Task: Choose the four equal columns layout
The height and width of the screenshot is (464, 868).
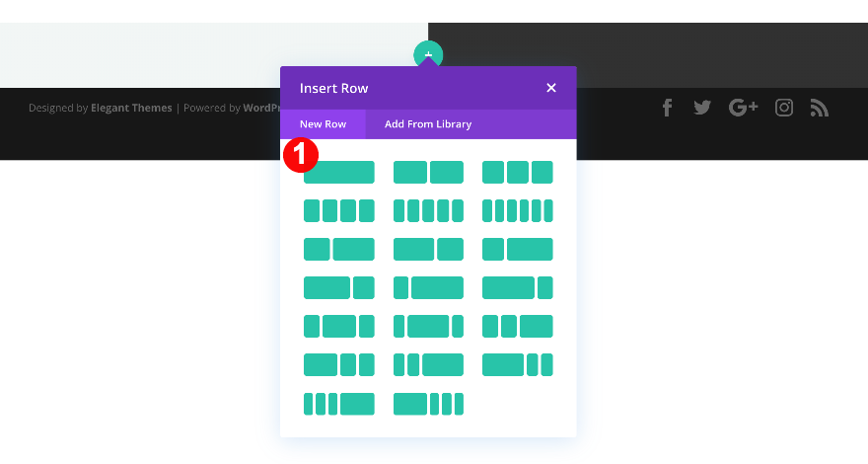Action: tap(339, 210)
